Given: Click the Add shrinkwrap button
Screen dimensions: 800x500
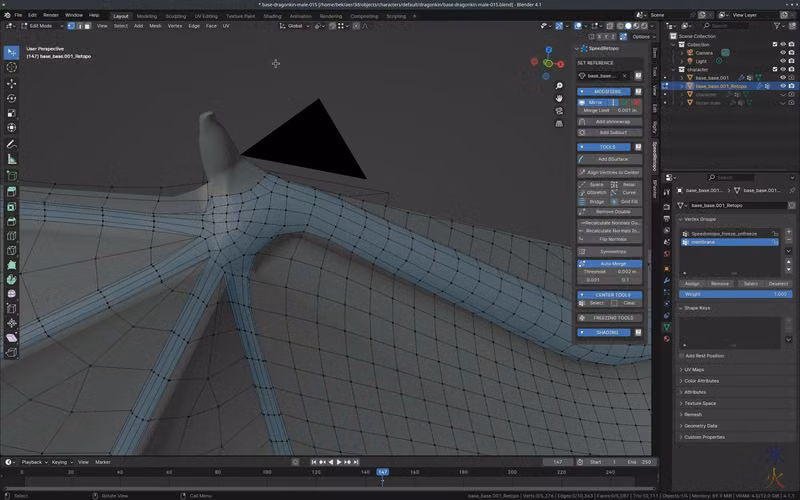Looking at the screenshot, I should [610, 122].
